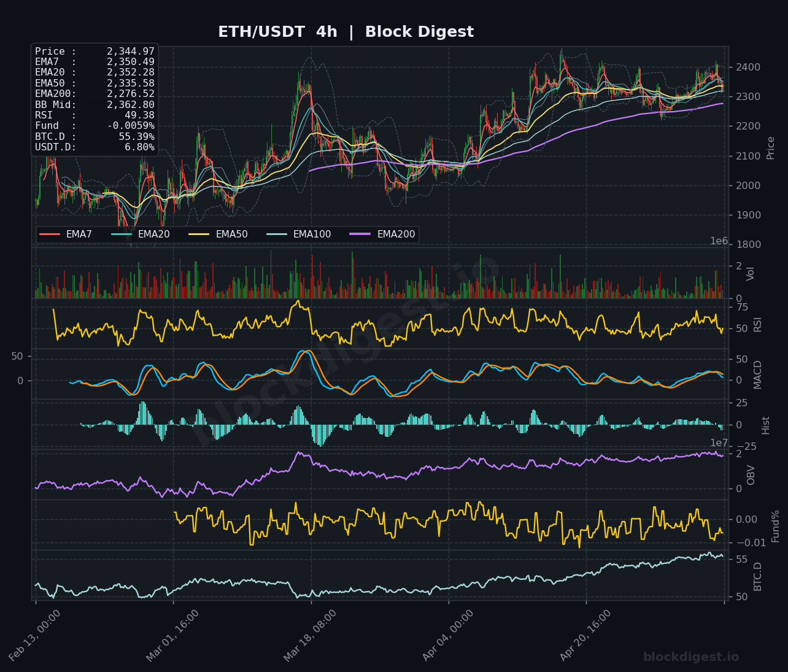Click the Hist axis label

766,425
